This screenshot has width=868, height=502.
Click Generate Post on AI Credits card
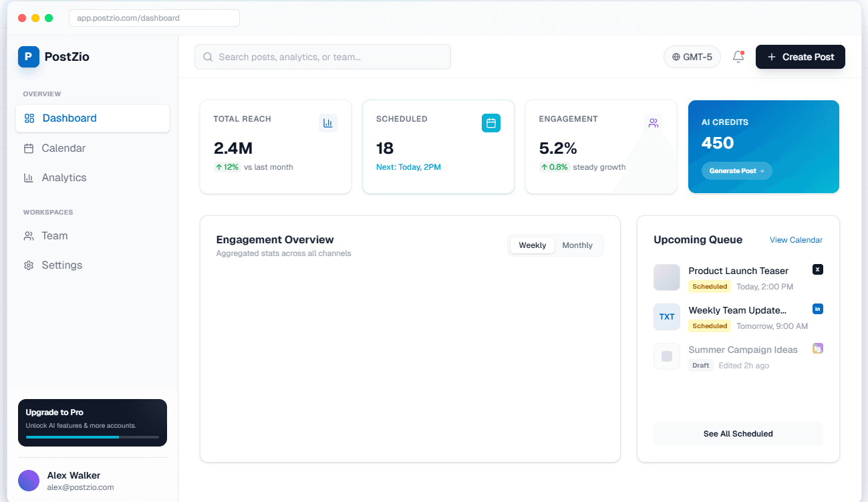[736, 170]
